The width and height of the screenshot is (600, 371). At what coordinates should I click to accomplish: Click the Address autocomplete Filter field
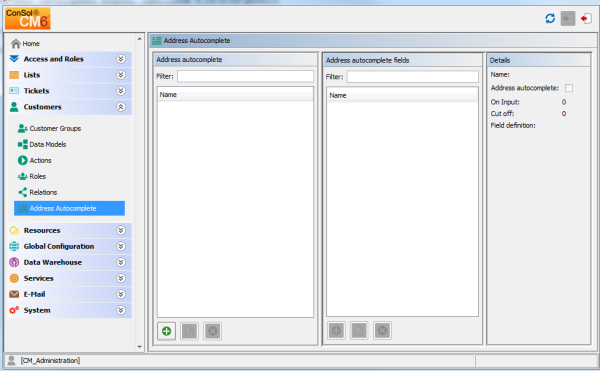(x=245, y=76)
